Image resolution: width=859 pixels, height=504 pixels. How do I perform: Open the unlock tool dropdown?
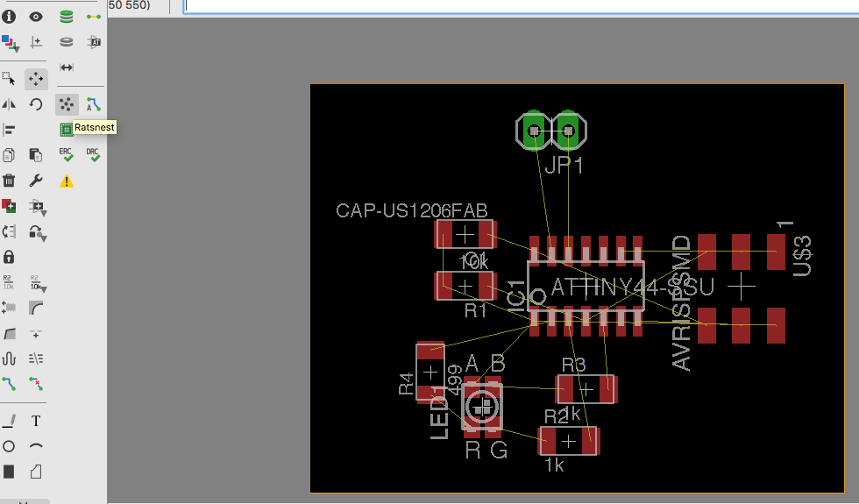tap(38, 233)
